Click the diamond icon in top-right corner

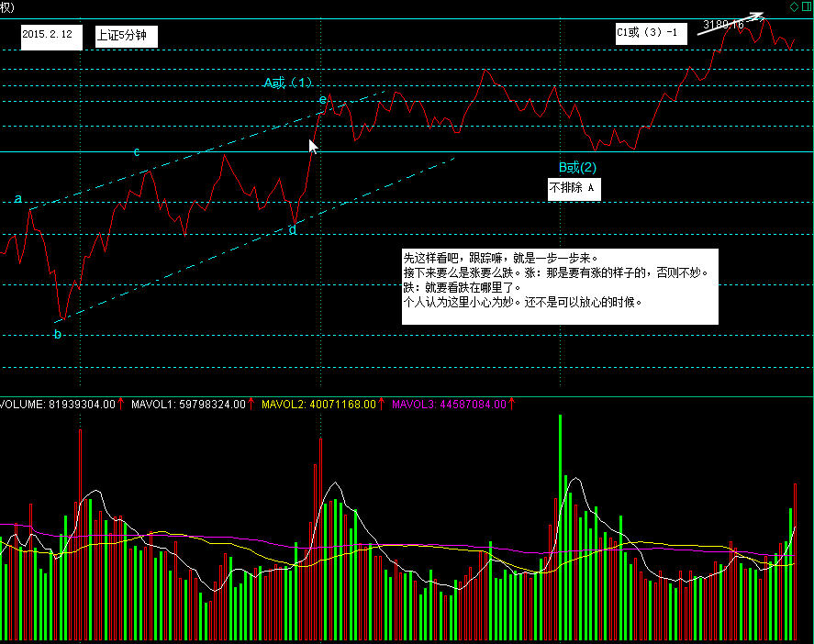793,7
